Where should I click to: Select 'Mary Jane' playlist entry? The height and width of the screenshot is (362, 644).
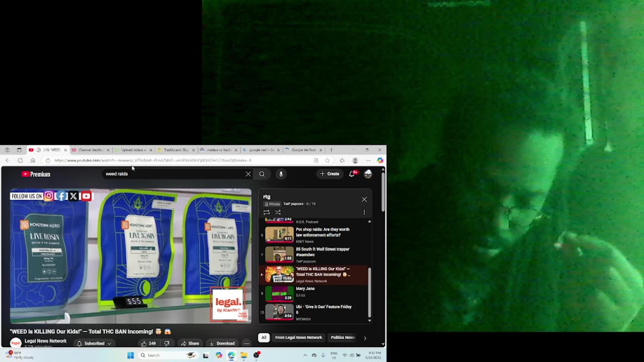pos(313,294)
